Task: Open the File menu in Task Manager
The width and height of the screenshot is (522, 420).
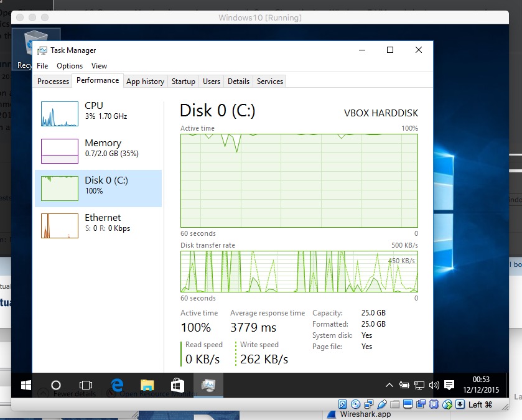Action: (x=42, y=66)
